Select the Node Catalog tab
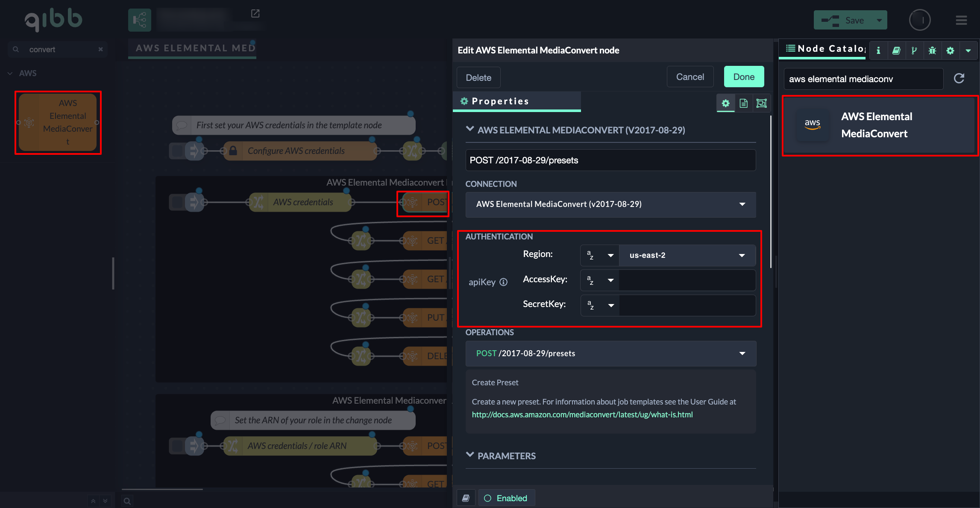This screenshot has width=980, height=508. 825,49
